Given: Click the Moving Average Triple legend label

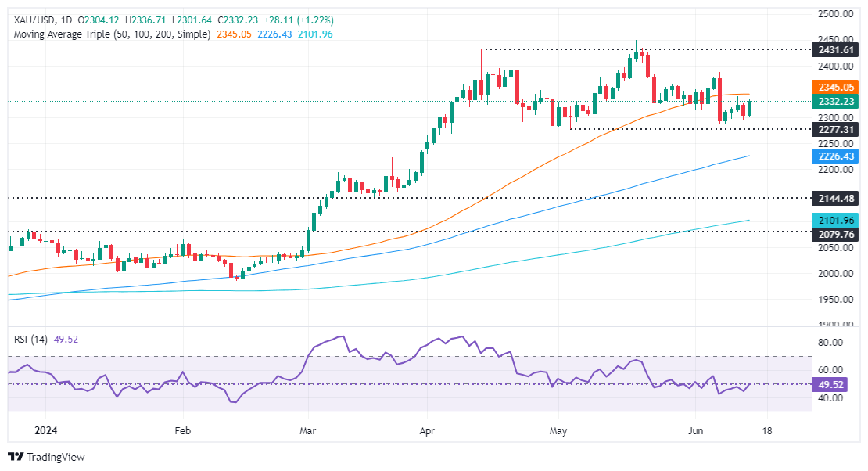Looking at the screenshot, I should 110,34.
